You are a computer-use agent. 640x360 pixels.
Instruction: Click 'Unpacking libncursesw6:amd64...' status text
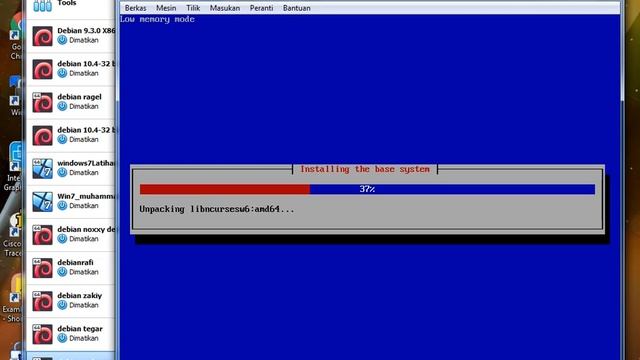point(217,209)
